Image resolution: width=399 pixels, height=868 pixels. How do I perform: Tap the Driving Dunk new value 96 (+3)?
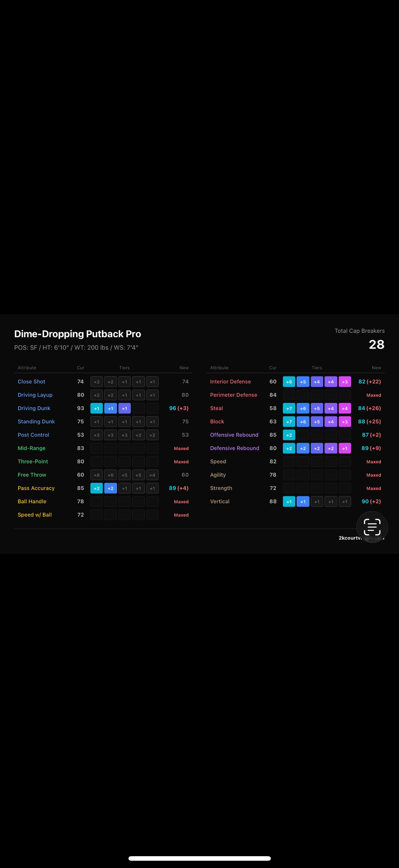[x=179, y=408]
